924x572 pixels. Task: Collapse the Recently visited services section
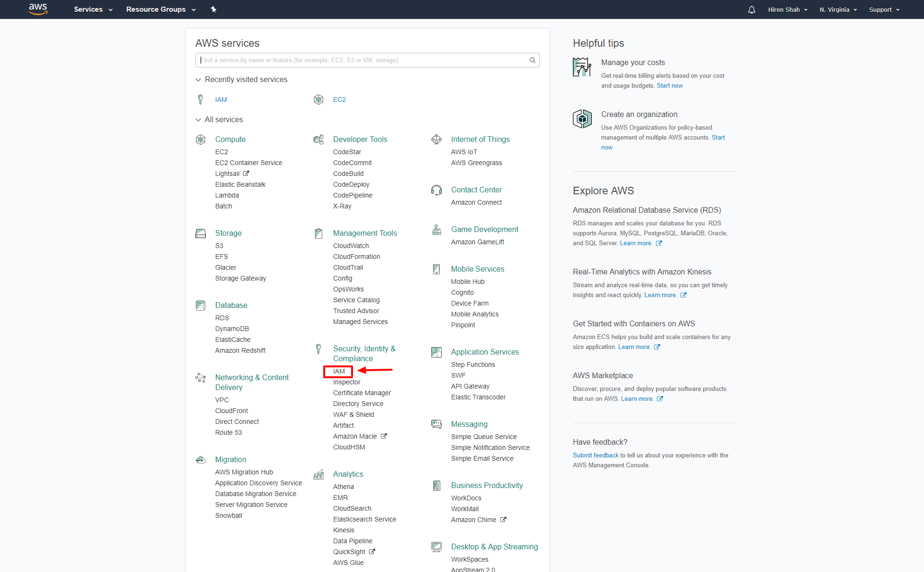point(241,79)
